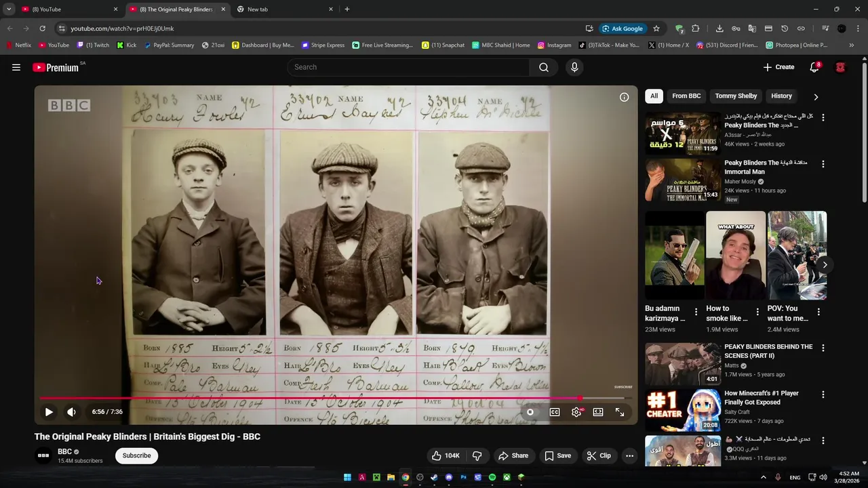Switch to the New tab browser tab
The width and height of the screenshot is (868, 488).
[285, 9]
